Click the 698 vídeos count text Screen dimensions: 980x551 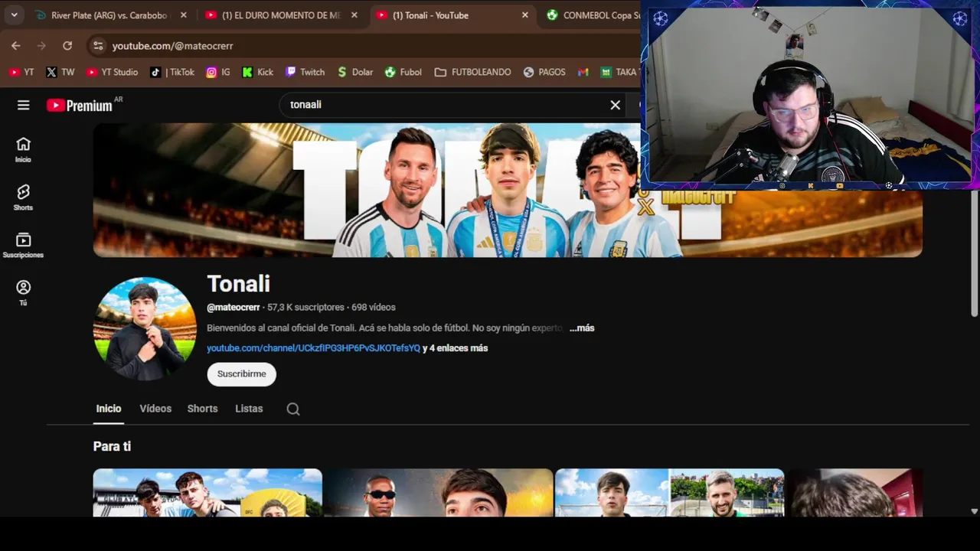pyautogui.click(x=374, y=307)
